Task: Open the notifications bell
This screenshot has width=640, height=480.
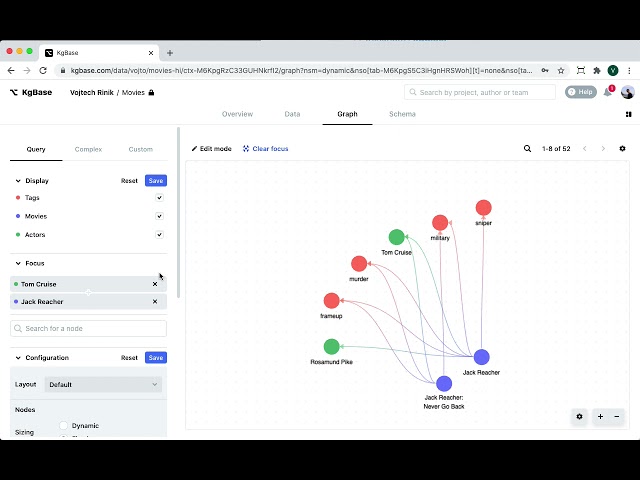Action: (608, 92)
